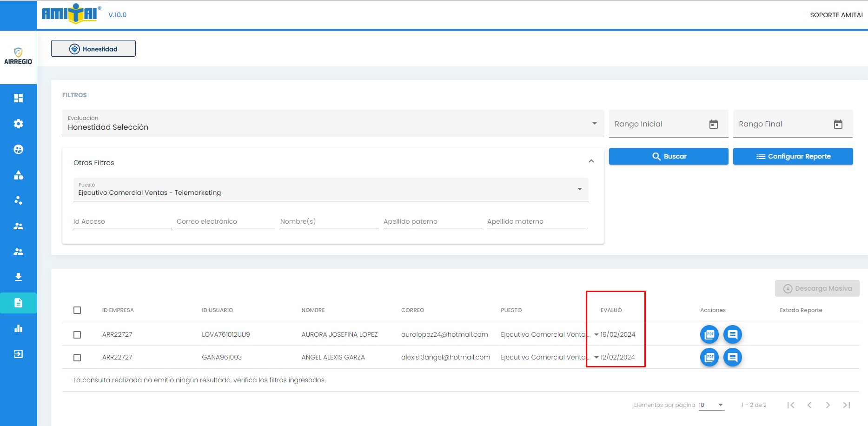The width and height of the screenshot is (868, 426).
Task: Open the Evaluación dropdown
Action: (x=332, y=124)
